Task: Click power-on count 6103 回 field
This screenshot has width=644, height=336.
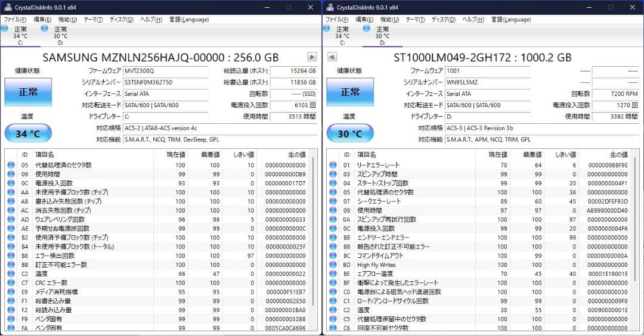Action: (293, 105)
